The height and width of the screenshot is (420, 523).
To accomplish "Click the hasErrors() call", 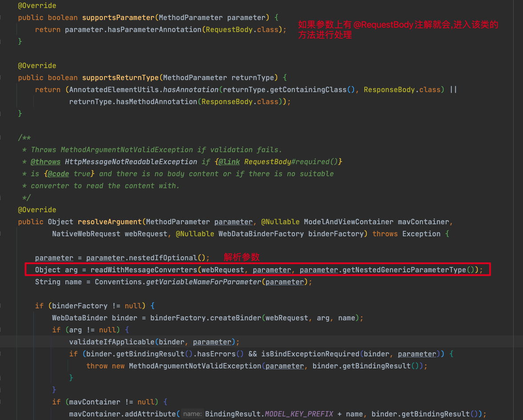I will tap(221, 354).
